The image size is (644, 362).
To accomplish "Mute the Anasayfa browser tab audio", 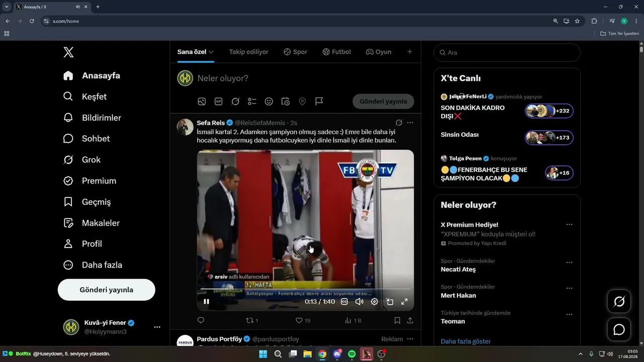I will (77, 7).
